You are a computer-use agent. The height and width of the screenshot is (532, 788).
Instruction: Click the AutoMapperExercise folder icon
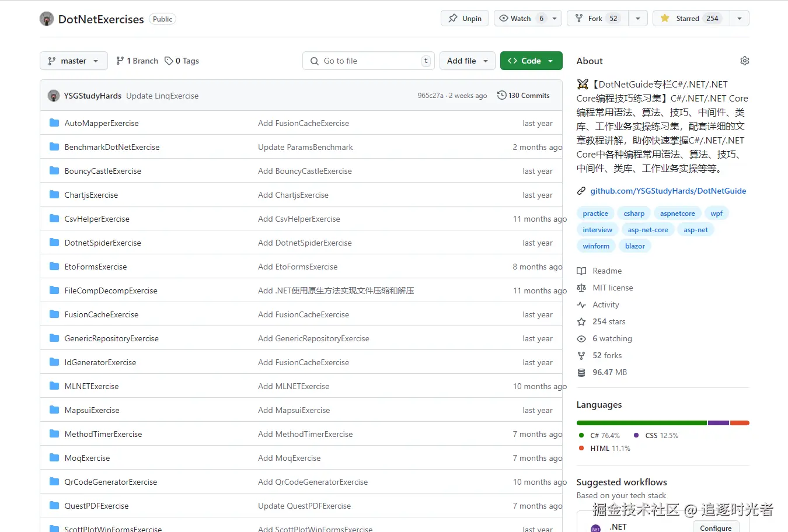click(54, 123)
